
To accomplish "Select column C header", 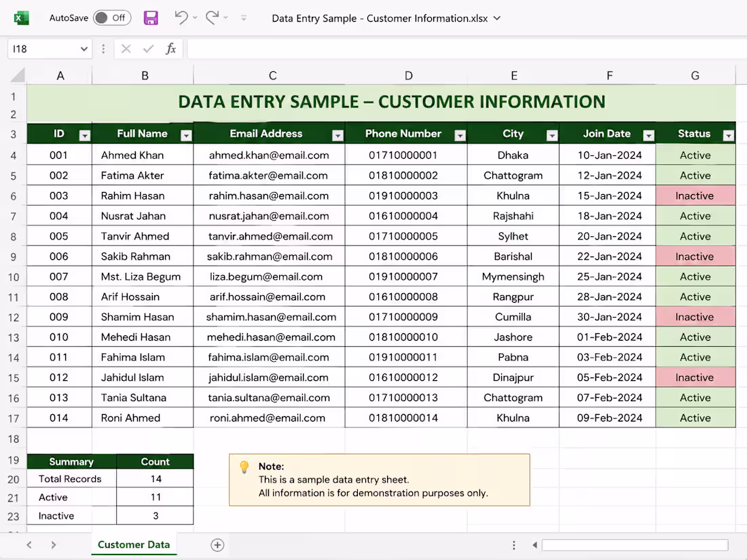I will pyautogui.click(x=270, y=75).
